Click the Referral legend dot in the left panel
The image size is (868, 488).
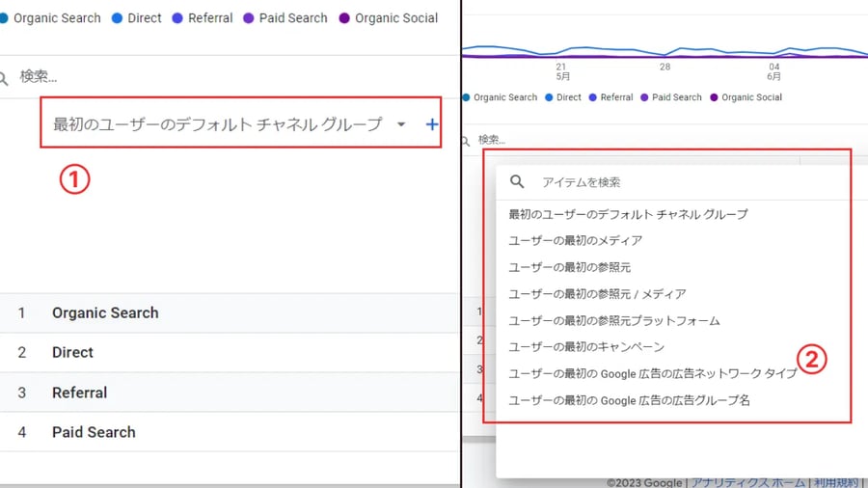pos(177,18)
